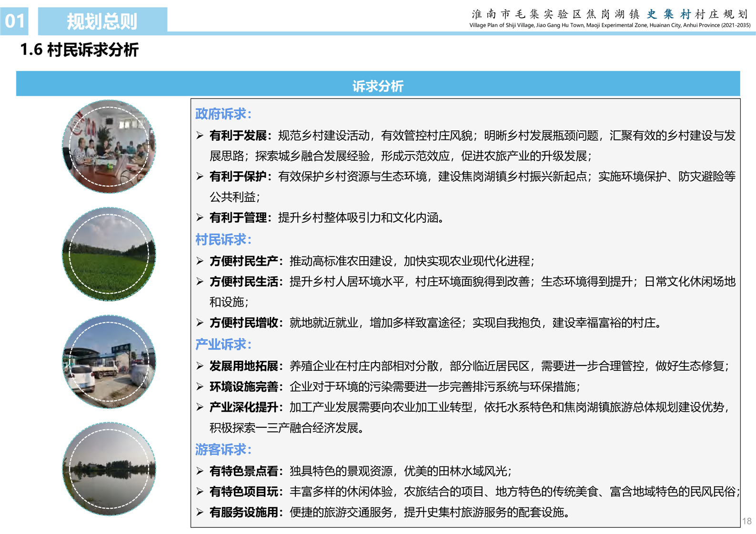Click the 规划总则 section tab
Viewport: 756px width, 534px height.
point(102,21)
